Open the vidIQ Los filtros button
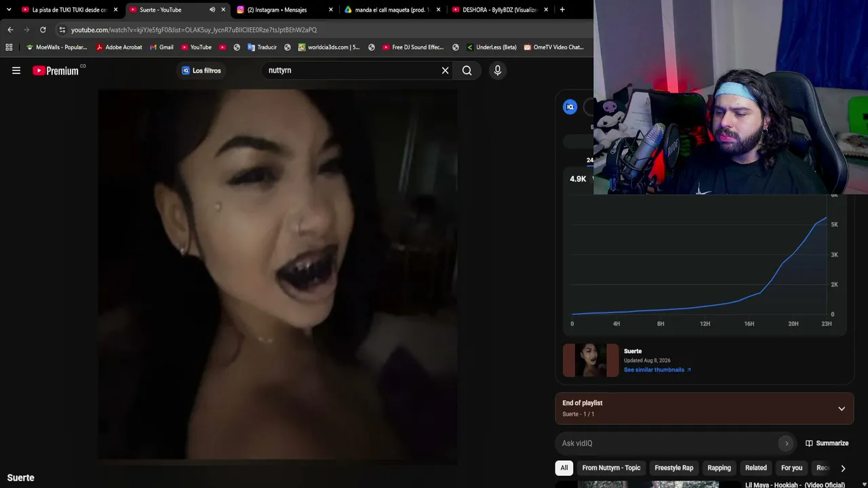The height and width of the screenshot is (488, 868). click(201, 70)
